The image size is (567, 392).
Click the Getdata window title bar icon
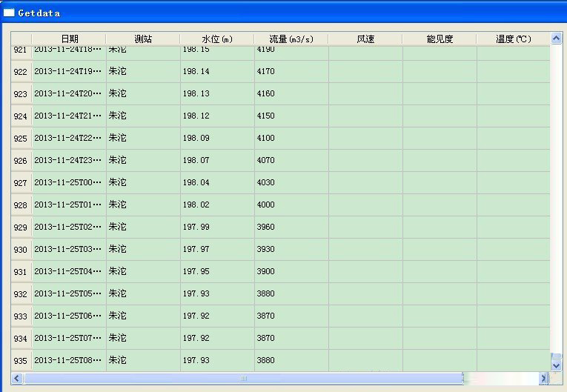9,13
